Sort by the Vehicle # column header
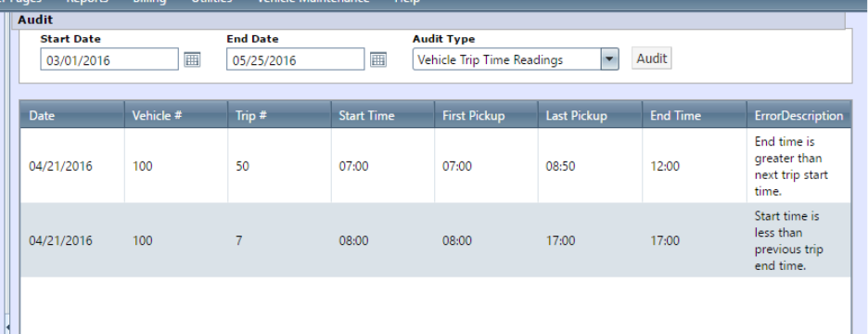 coord(175,115)
